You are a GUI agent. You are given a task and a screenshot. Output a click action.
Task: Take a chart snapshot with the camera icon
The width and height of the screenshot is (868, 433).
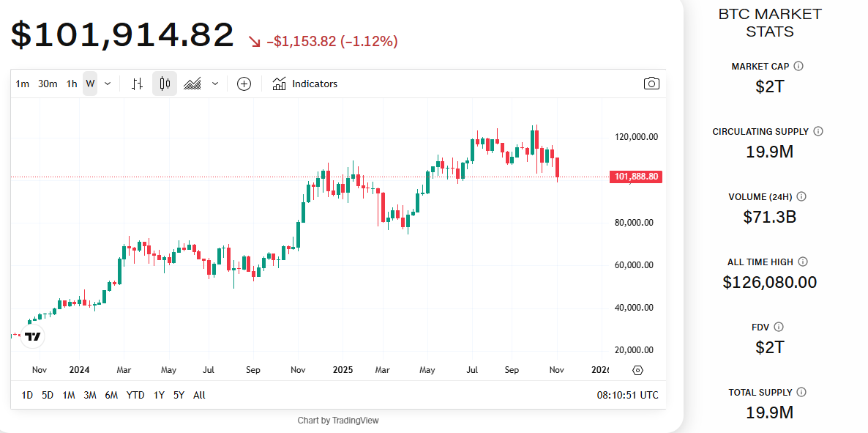651,84
